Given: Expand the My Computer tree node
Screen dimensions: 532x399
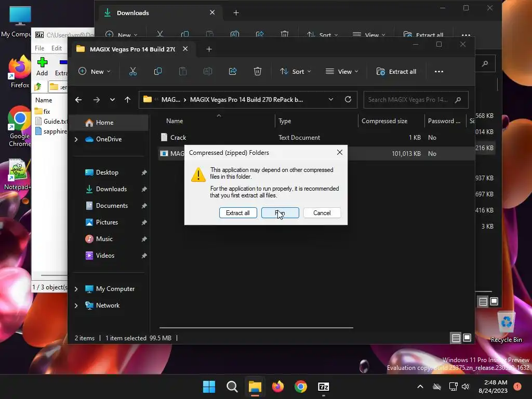Looking at the screenshot, I should tap(76, 289).
